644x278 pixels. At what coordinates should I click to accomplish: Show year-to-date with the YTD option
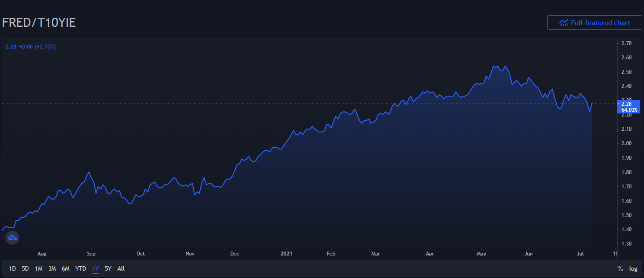(81, 268)
